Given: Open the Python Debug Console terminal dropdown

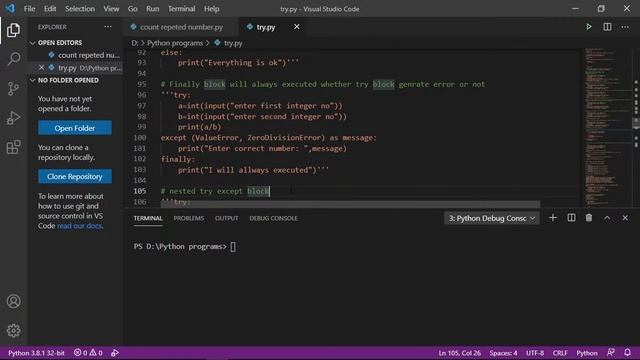Looking at the screenshot, I should click(x=491, y=218).
